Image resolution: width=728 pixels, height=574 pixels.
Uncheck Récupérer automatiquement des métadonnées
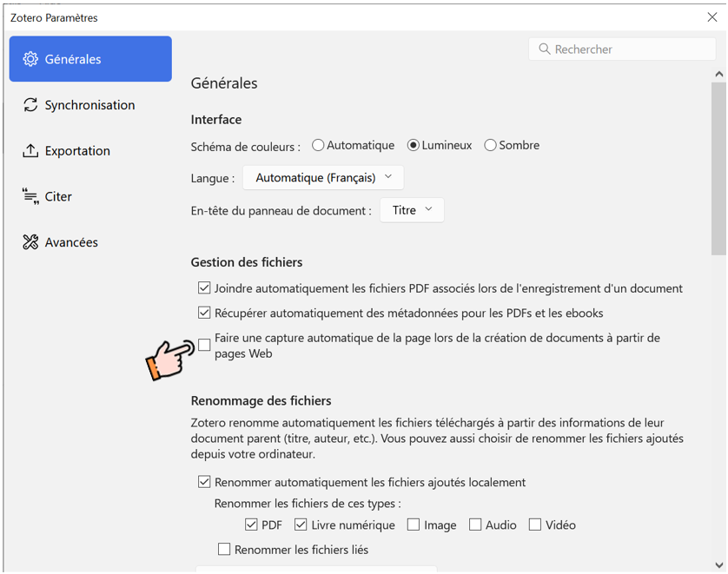click(x=204, y=313)
